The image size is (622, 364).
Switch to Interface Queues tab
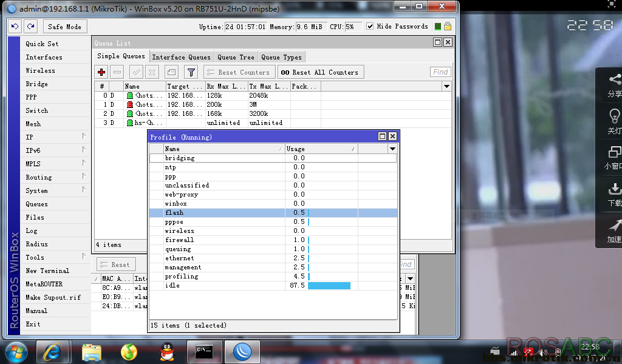(181, 57)
